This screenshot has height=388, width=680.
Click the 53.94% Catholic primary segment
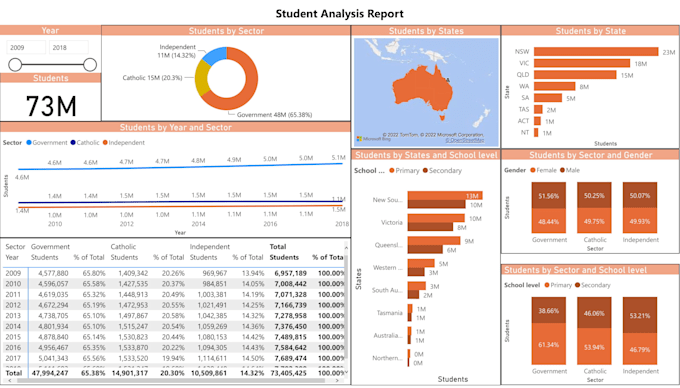coord(594,346)
